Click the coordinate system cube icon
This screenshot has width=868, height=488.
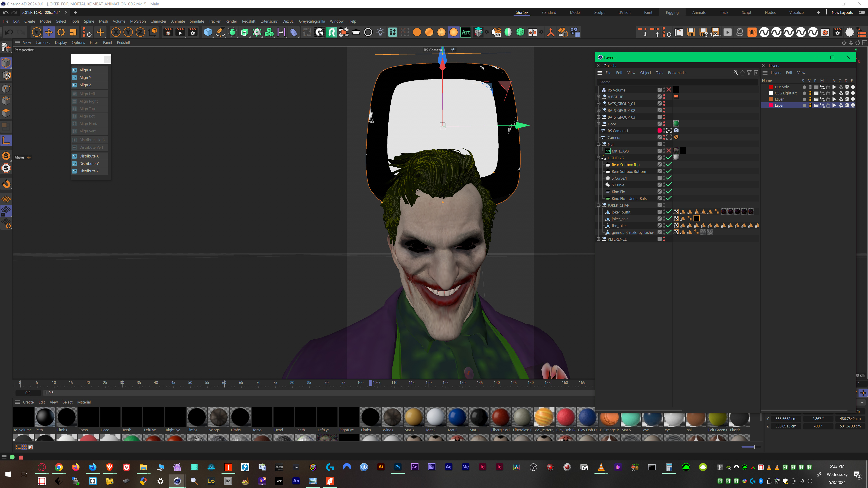(153, 32)
